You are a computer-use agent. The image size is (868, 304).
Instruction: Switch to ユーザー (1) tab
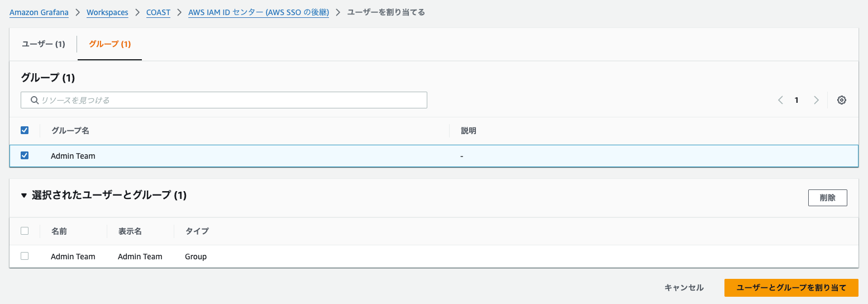(x=44, y=44)
